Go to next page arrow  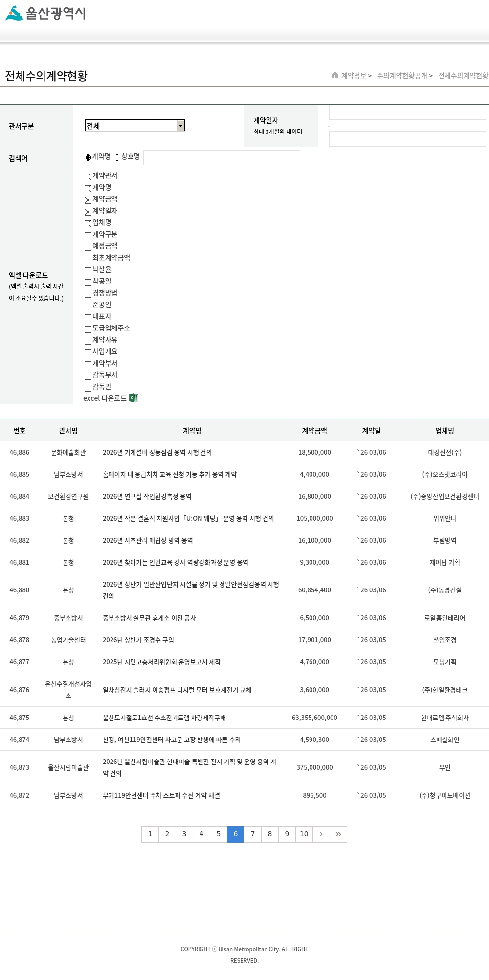pos(321,834)
